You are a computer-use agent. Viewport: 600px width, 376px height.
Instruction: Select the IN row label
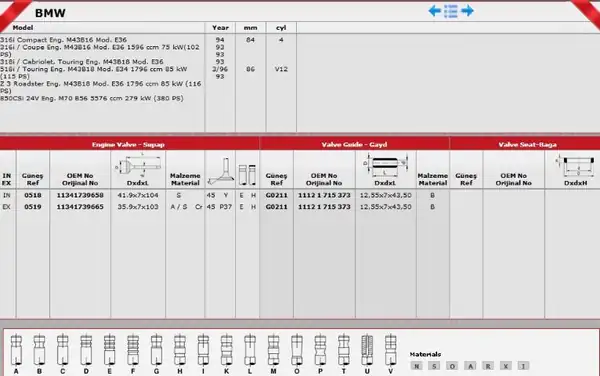[x=7, y=195]
